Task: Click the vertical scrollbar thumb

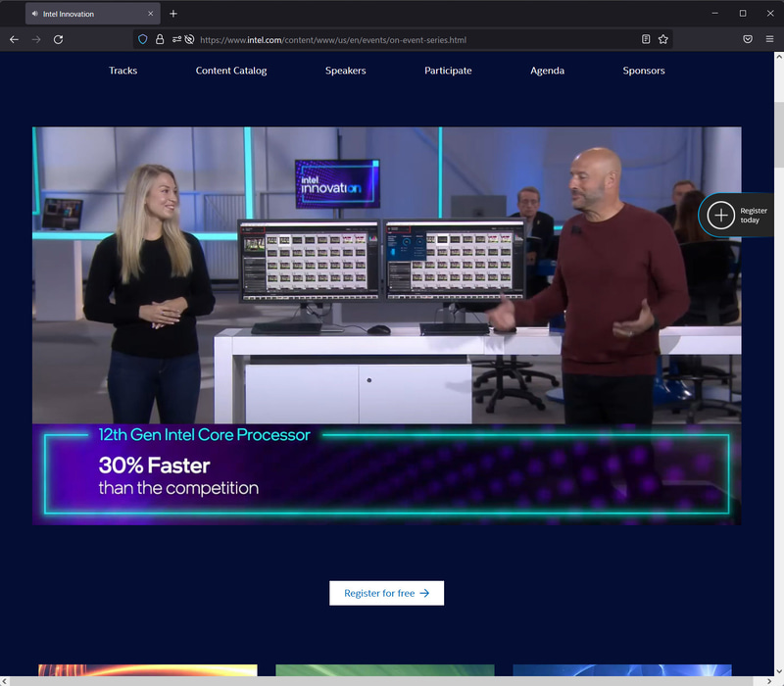Action: click(779, 135)
